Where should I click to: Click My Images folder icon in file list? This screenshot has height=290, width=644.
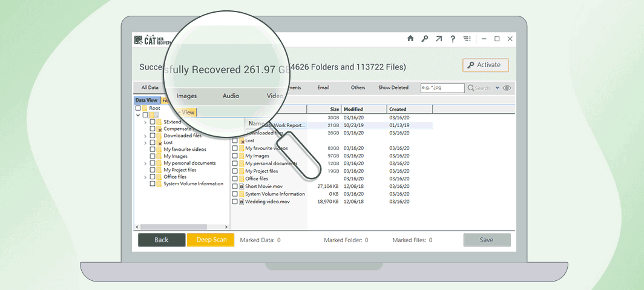(241, 156)
